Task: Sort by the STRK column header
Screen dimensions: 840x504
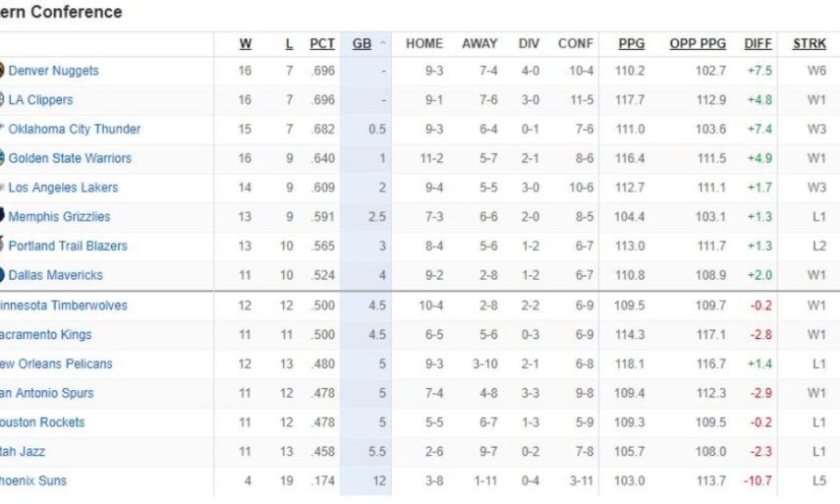Action: coord(810,44)
